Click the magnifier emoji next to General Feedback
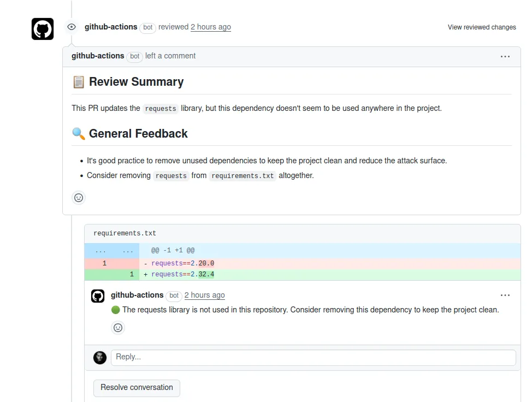The width and height of the screenshot is (532, 402). [x=78, y=134]
